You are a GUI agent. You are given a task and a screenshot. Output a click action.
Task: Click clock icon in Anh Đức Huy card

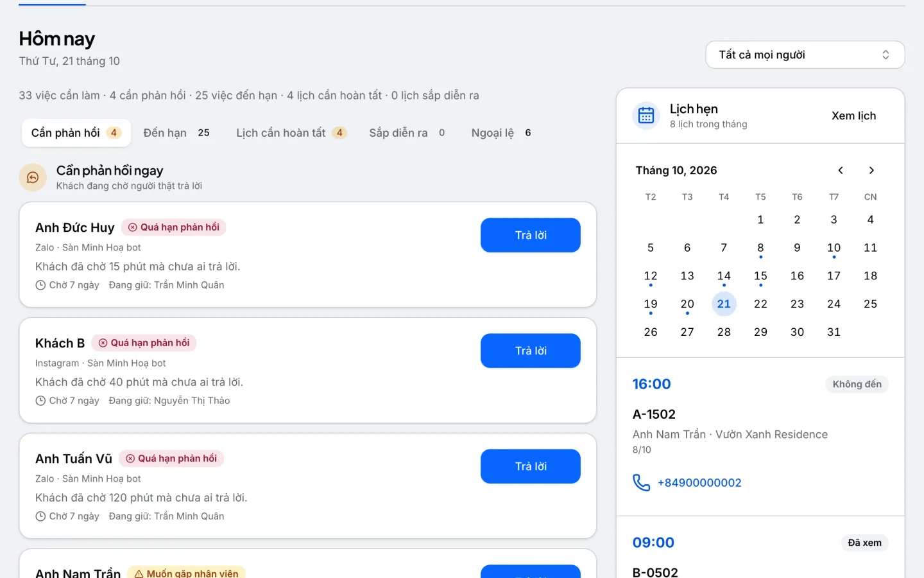click(40, 285)
